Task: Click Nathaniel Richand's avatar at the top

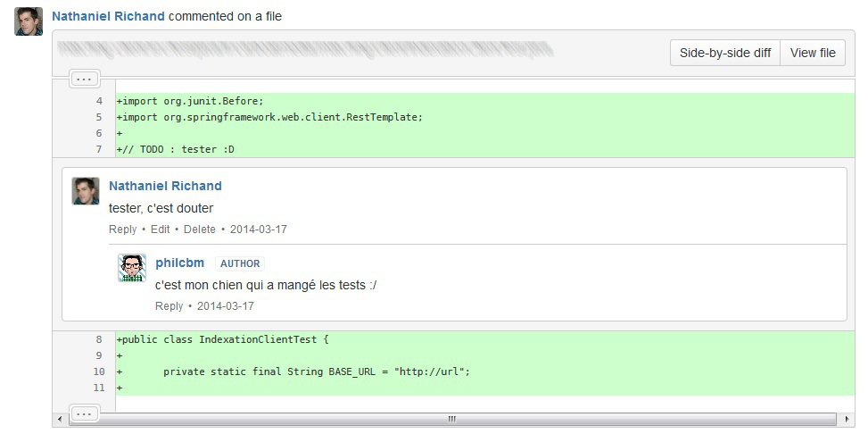Action: tap(29, 21)
